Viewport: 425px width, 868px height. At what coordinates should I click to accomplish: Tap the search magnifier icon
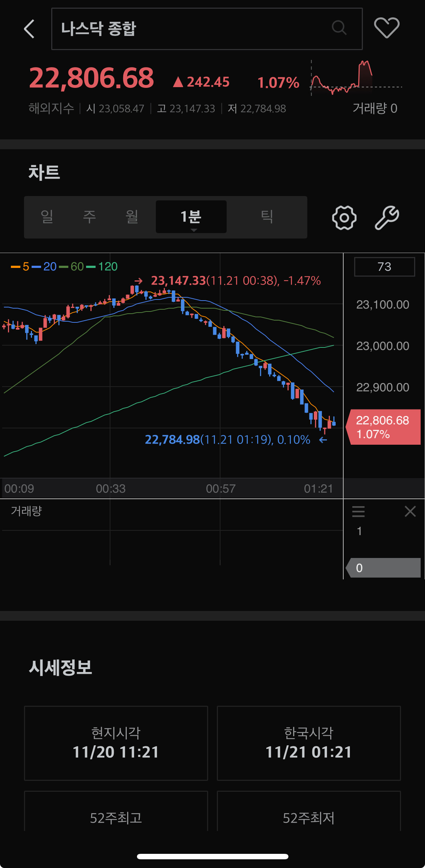339,28
